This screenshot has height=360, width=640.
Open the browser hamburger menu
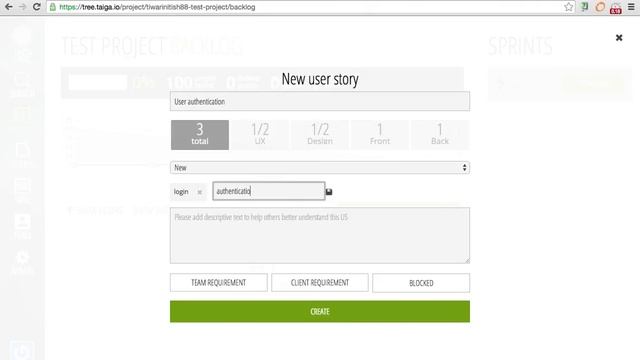[631, 7]
